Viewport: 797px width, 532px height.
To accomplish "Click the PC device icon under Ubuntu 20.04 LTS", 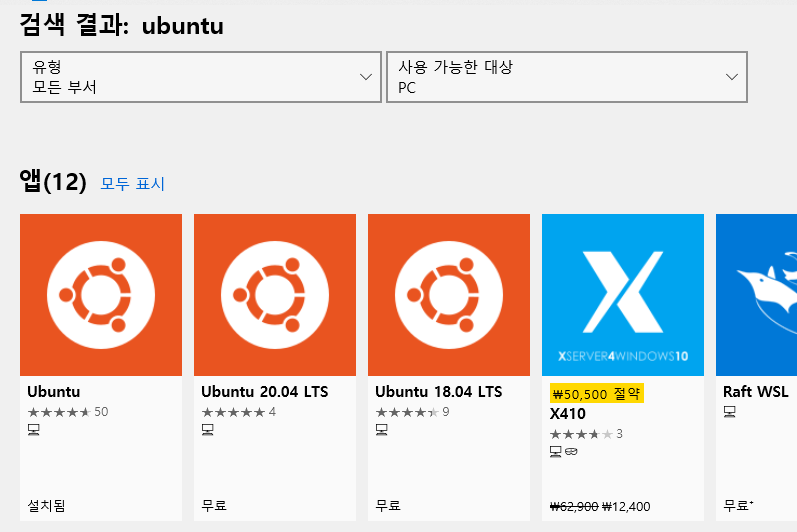I will coord(207,430).
